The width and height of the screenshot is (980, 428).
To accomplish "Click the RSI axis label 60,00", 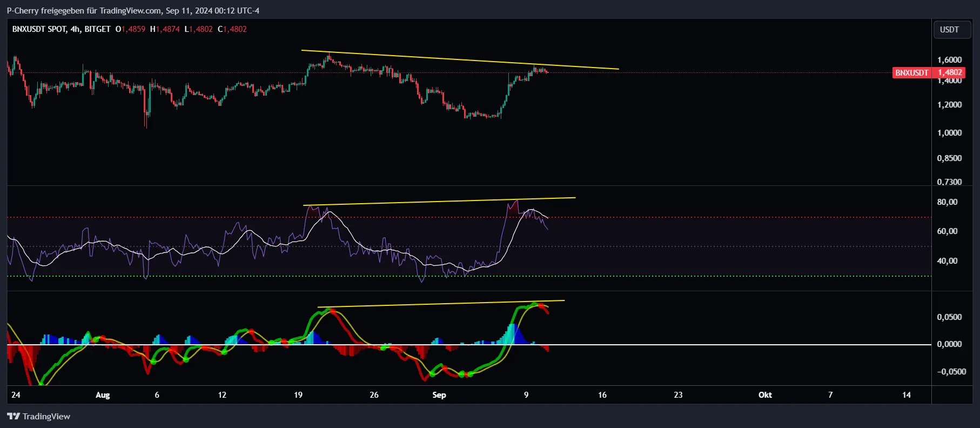I will (947, 231).
